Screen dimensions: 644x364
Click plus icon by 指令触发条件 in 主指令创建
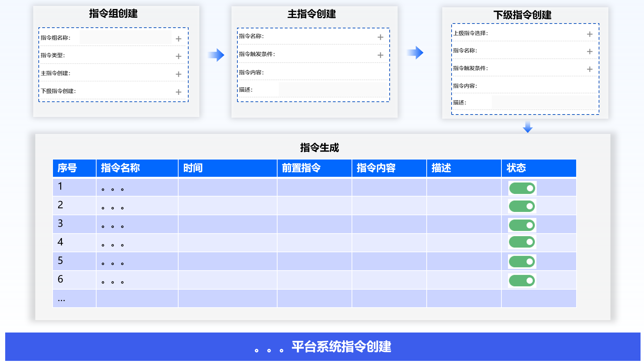tap(380, 55)
